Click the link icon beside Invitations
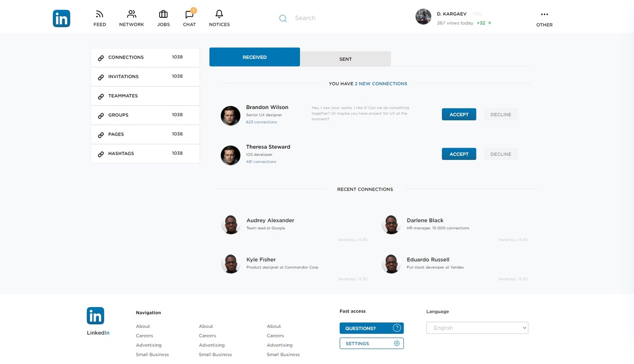Screen dimensions: 634x364 pos(101,77)
